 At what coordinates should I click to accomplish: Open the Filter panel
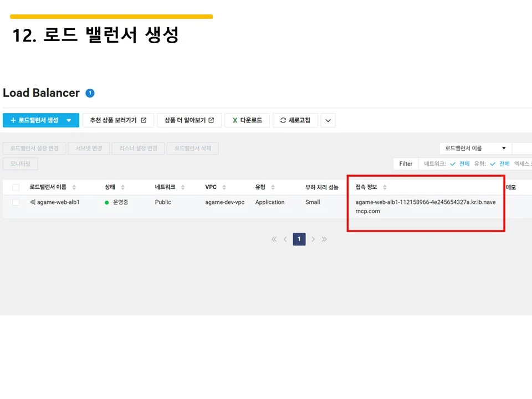(406, 163)
